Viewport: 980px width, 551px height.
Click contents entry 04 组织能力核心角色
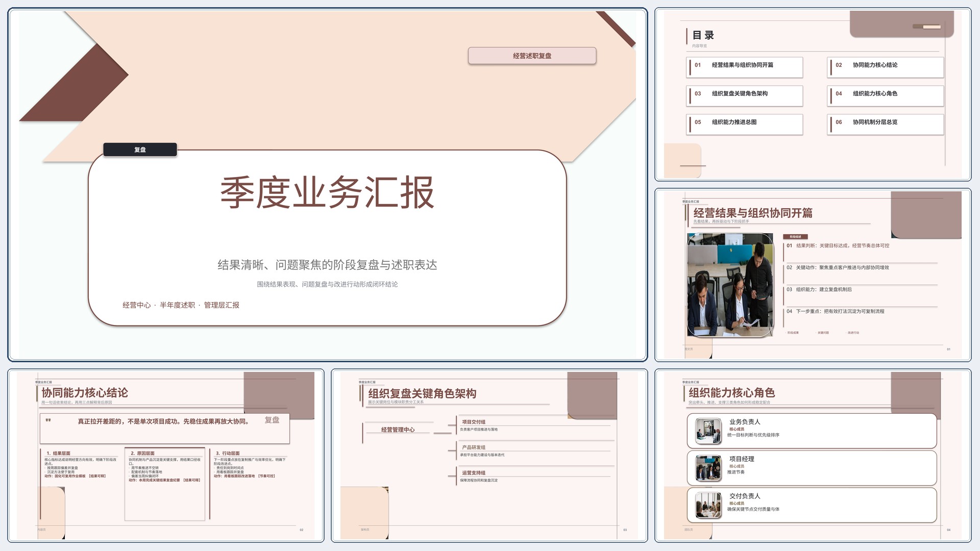click(886, 95)
